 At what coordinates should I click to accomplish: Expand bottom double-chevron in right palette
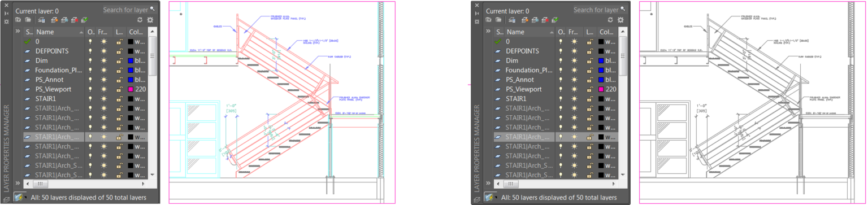point(488,183)
